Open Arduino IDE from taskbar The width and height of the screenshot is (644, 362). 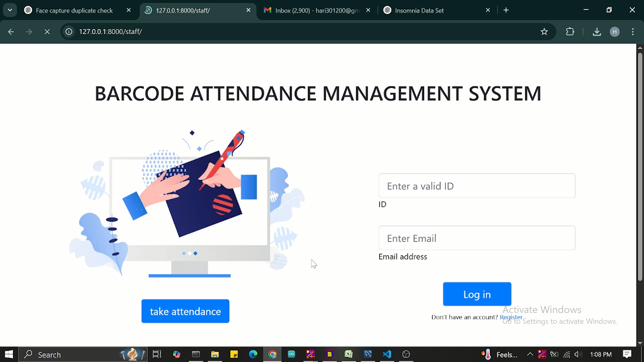pos(291,354)
